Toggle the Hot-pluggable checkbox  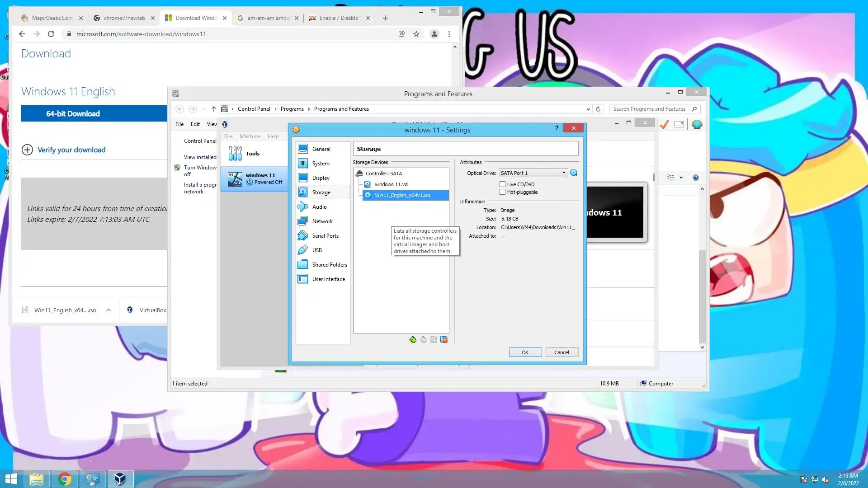[502, 192]
